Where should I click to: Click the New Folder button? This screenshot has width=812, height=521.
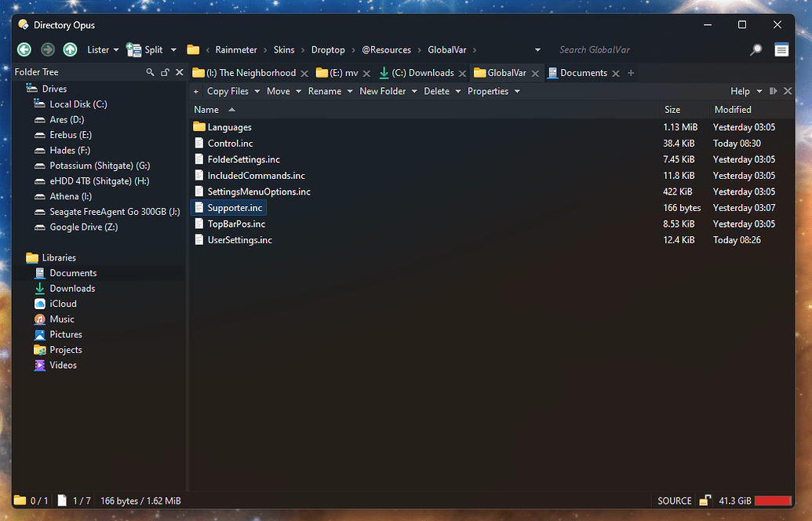point(383,91)
